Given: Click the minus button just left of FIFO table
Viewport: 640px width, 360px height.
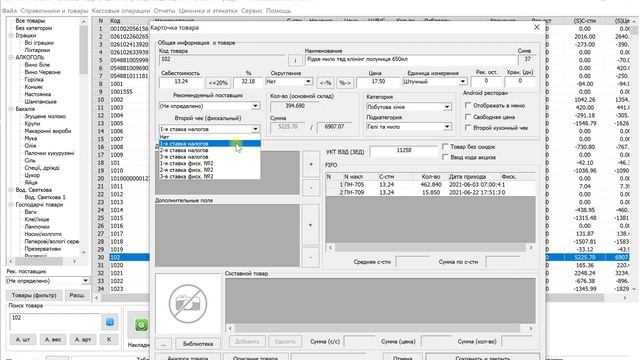Looking at the screenshot, I should [311, 188].
